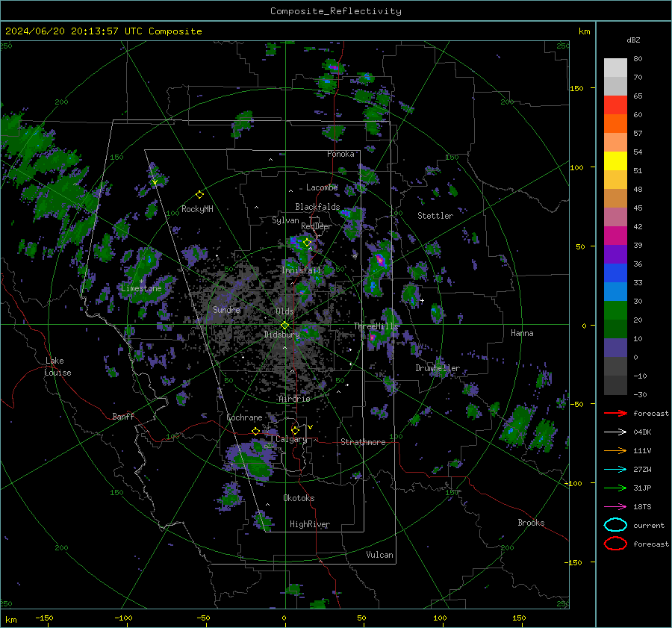Screen dimensions: 672x628
Task: Click the green 20 dBZ color swatch
Action: point(615,311)
